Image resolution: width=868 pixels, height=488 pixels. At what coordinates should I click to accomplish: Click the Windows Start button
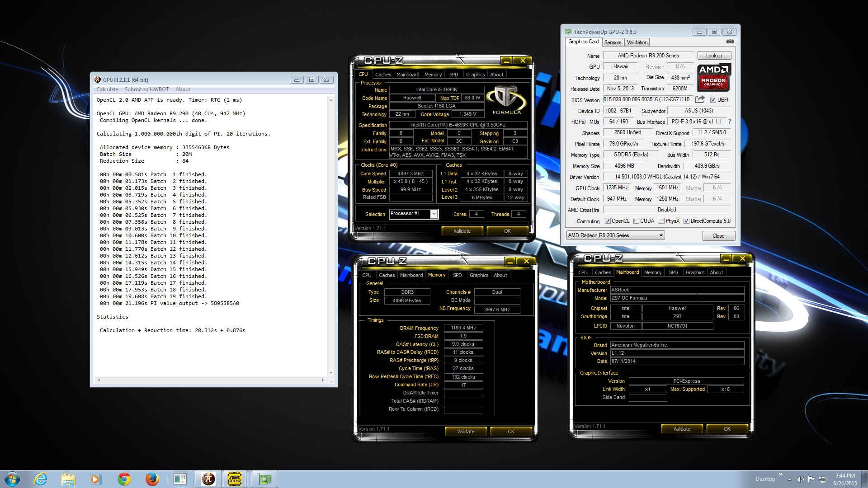pos(12,479)
